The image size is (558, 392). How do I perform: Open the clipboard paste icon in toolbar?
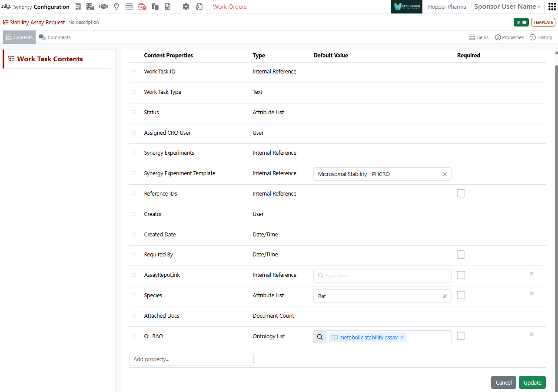point(155,7)
